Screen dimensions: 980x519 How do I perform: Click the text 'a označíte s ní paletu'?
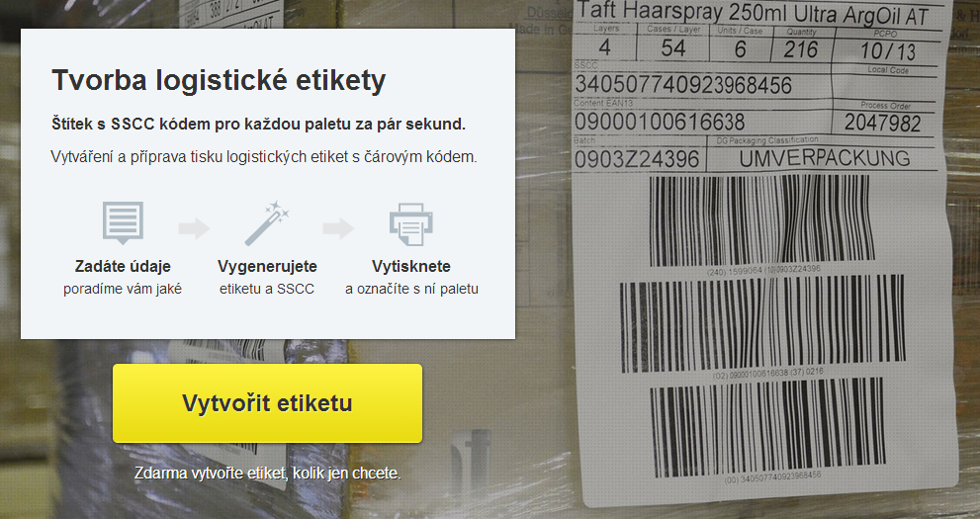point(411,290)
